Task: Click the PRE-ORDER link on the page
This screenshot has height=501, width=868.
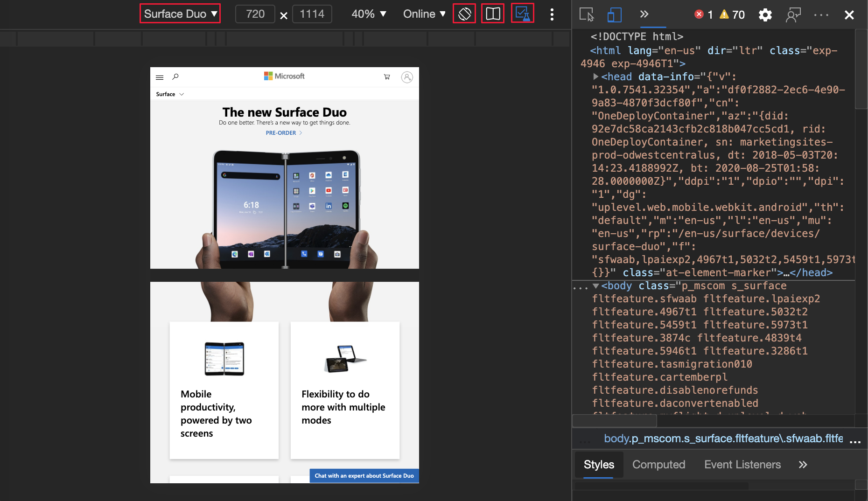Action: 281,132
